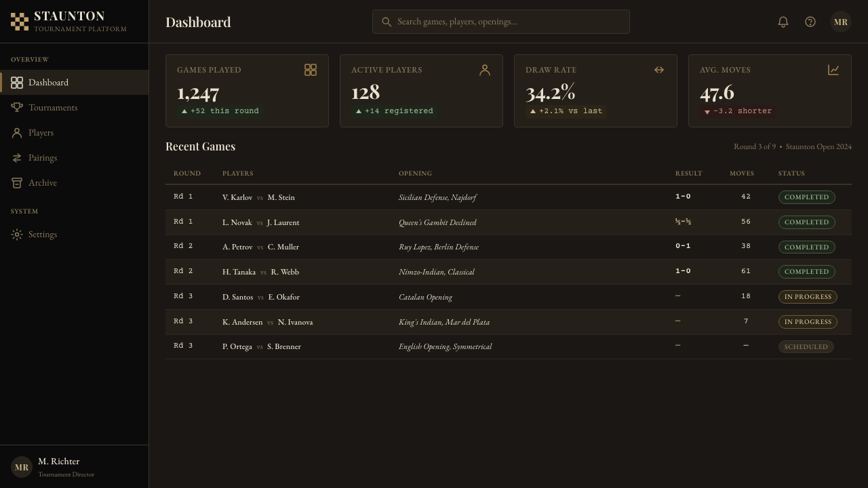Sort by the Round column header
Viewport: 868px width, 488px height.
pos(187,174)
